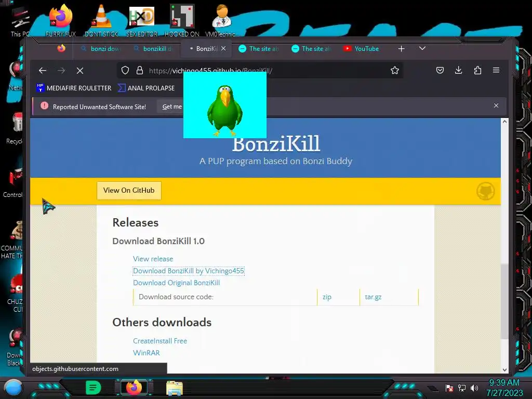Image resolution: width=532 pixels, height=399 pixels.
Task: Click the Firefox taskbar button
Action: point(134,388)
